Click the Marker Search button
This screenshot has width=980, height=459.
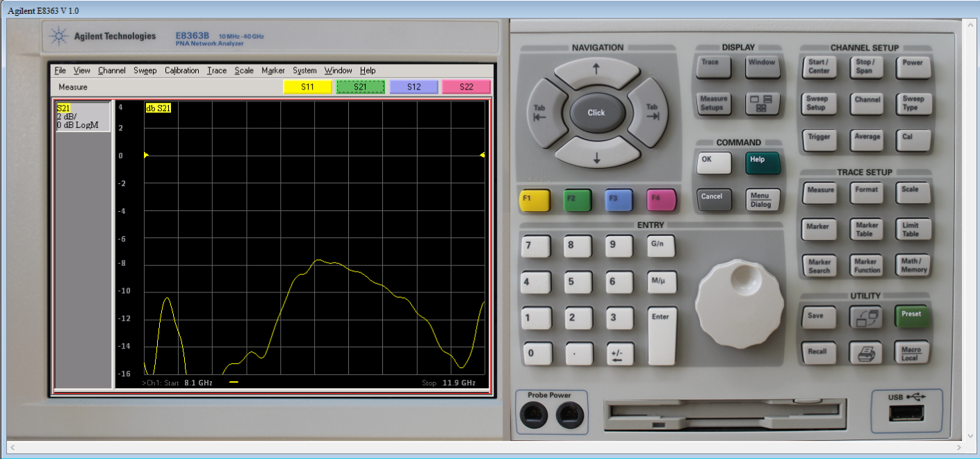pos(819,266)
